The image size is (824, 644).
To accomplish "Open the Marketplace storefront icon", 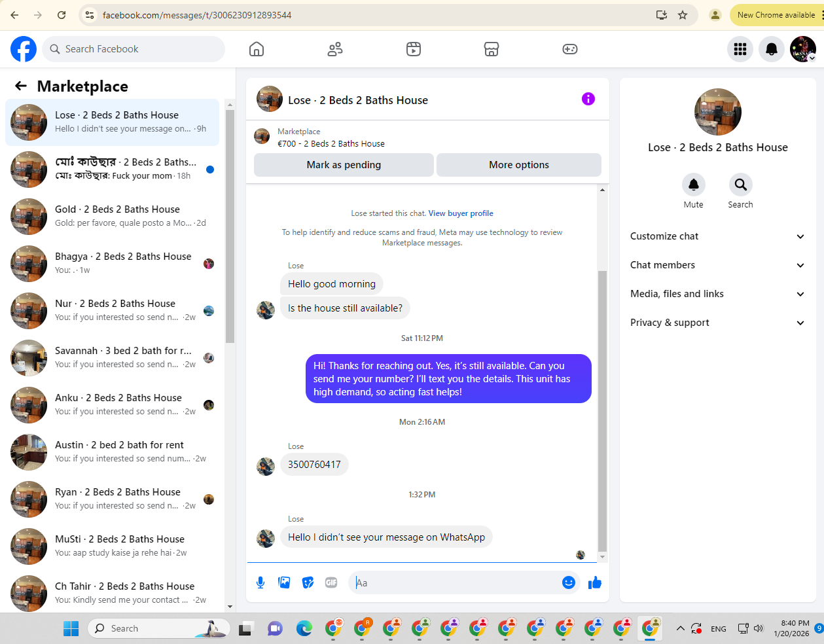I will [492, 49].
